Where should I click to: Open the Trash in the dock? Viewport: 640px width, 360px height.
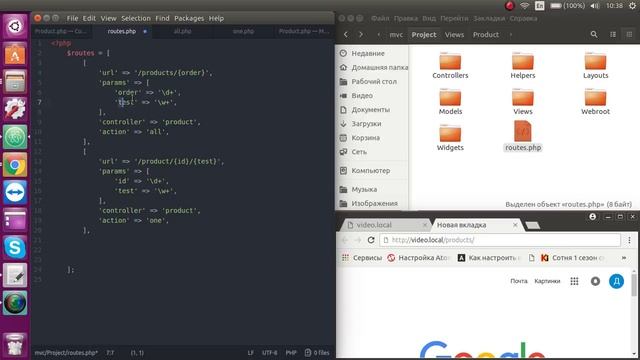[15, 345]
